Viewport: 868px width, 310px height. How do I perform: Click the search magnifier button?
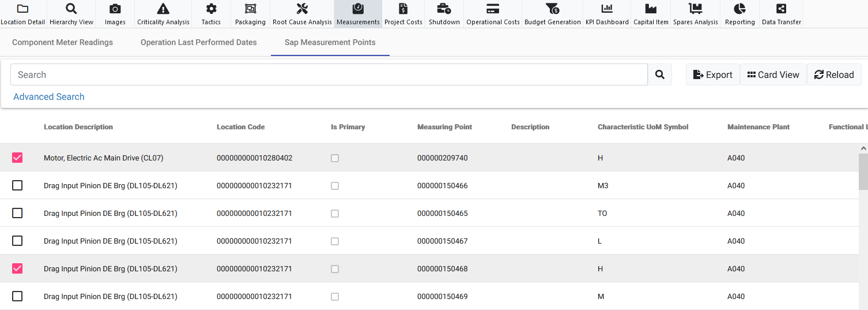click(x=660, y=74)
